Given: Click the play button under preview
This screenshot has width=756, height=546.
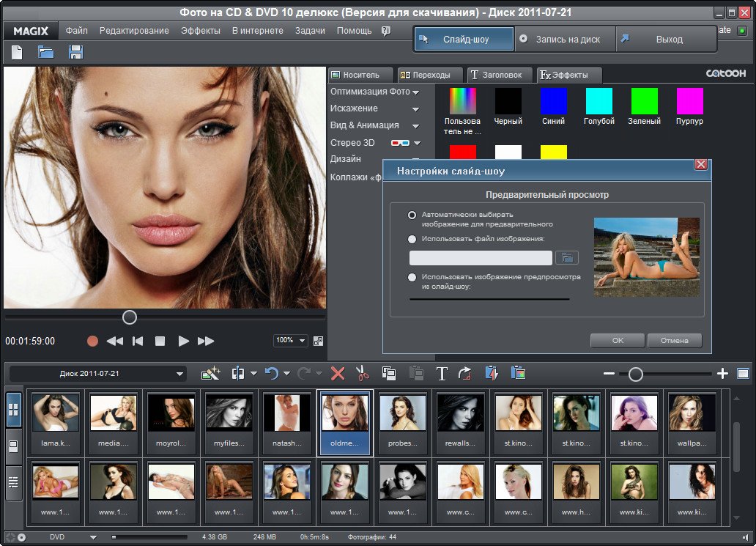Looking at the screenshot, I should point(184,341).
